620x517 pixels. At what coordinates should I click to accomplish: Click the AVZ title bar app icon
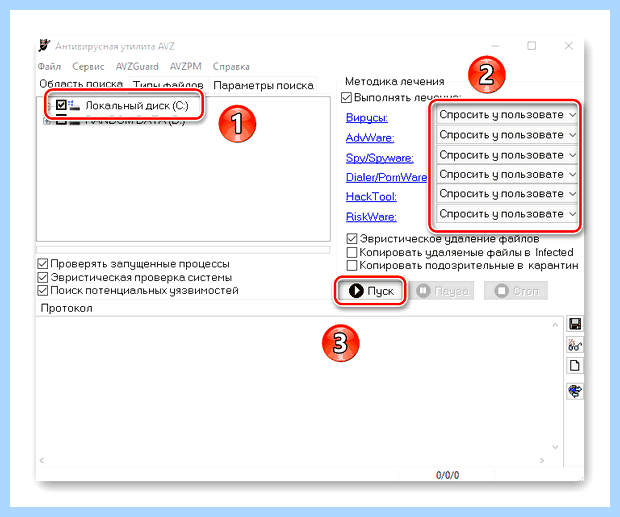click(44, 46)
